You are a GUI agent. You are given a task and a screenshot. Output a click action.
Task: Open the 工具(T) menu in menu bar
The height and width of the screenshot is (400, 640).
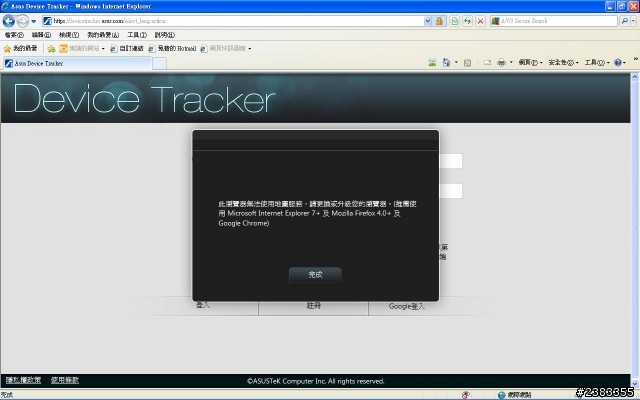[137, 35]
